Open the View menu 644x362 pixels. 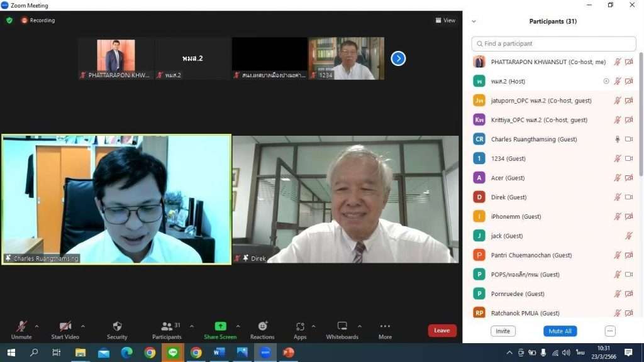tap(445, 20)
